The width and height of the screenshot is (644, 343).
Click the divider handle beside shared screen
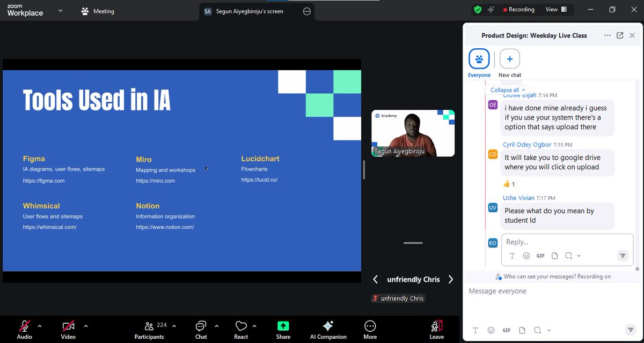click(364, 170)
